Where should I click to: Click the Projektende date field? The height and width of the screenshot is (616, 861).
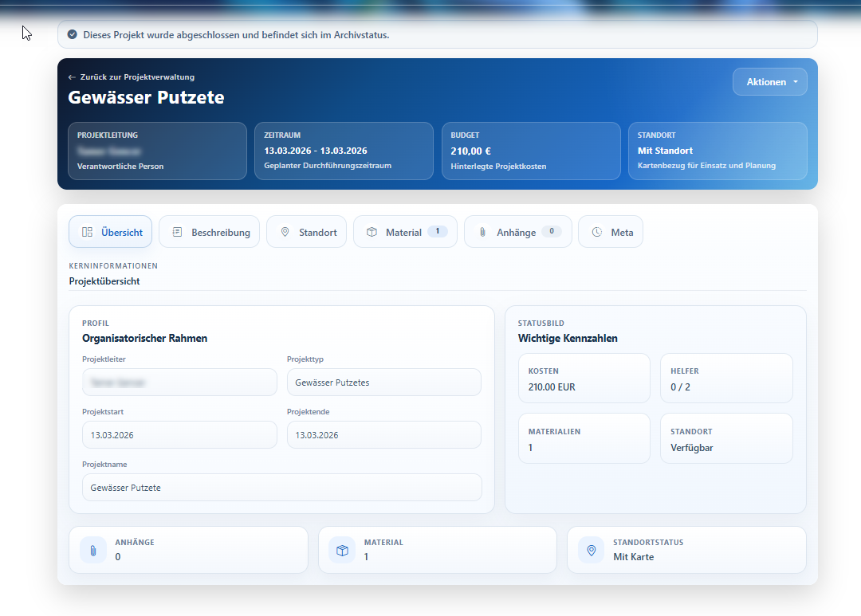[383, 435]
